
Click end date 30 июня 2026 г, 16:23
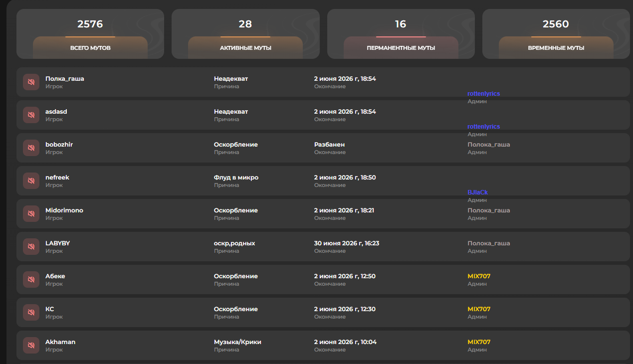347,243
